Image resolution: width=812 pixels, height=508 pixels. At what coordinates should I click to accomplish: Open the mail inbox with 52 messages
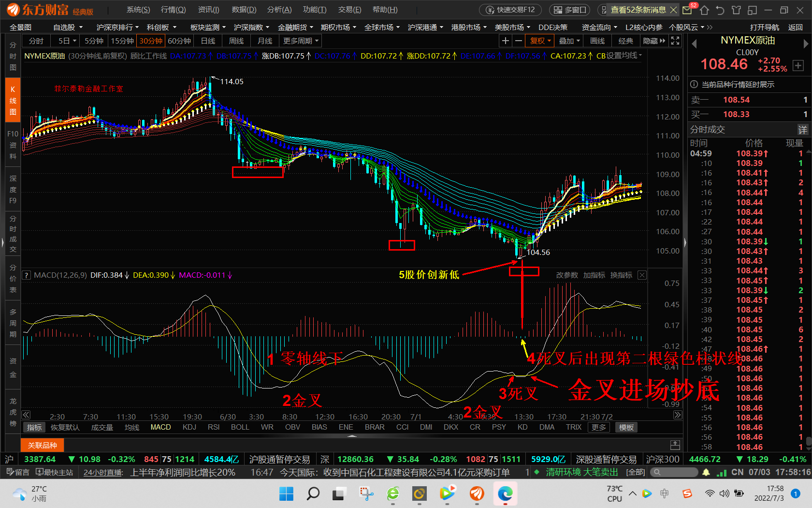pos(687,10)
